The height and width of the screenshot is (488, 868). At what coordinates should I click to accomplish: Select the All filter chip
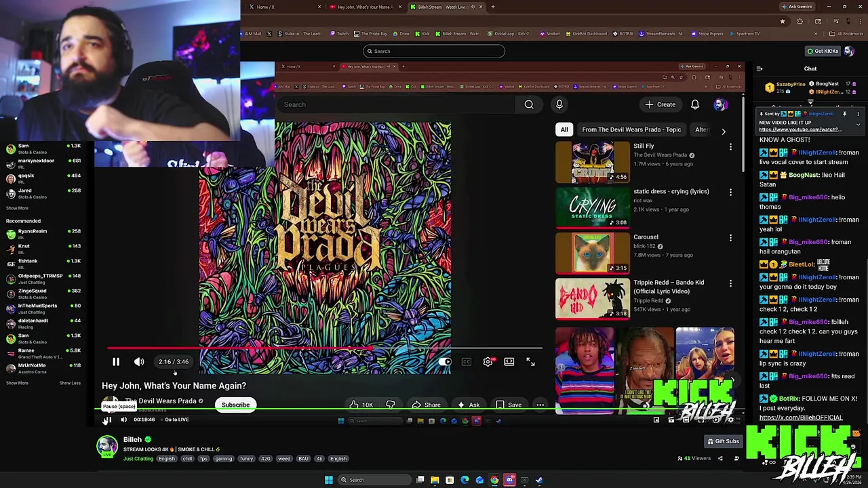[564, 129]
